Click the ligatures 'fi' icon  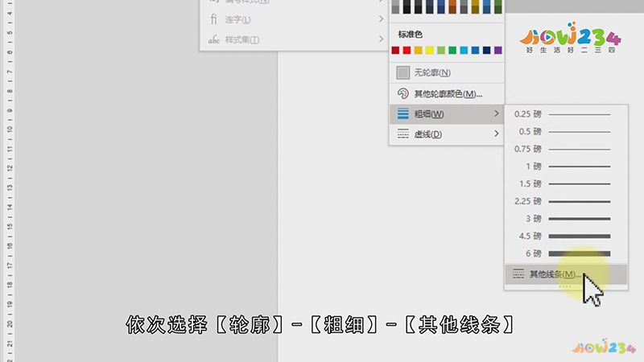click(x=213, y=19)
